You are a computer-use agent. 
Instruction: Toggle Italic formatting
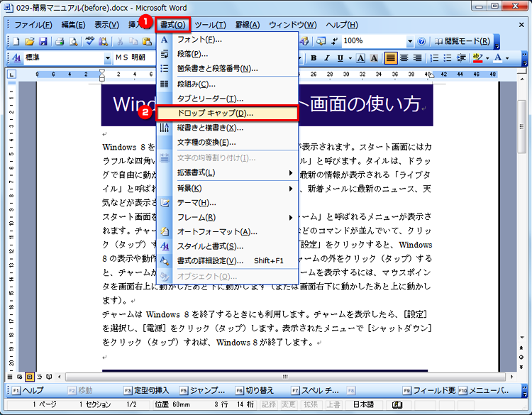327,58
